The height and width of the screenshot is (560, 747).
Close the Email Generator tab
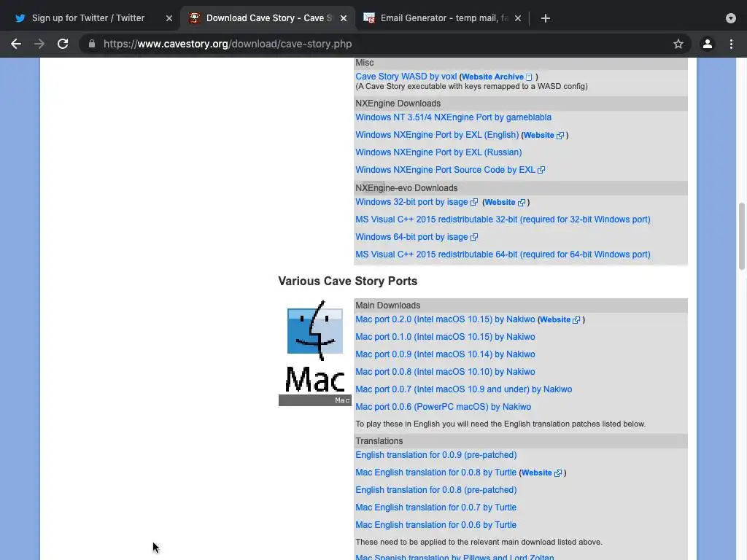tap(518, 18)
